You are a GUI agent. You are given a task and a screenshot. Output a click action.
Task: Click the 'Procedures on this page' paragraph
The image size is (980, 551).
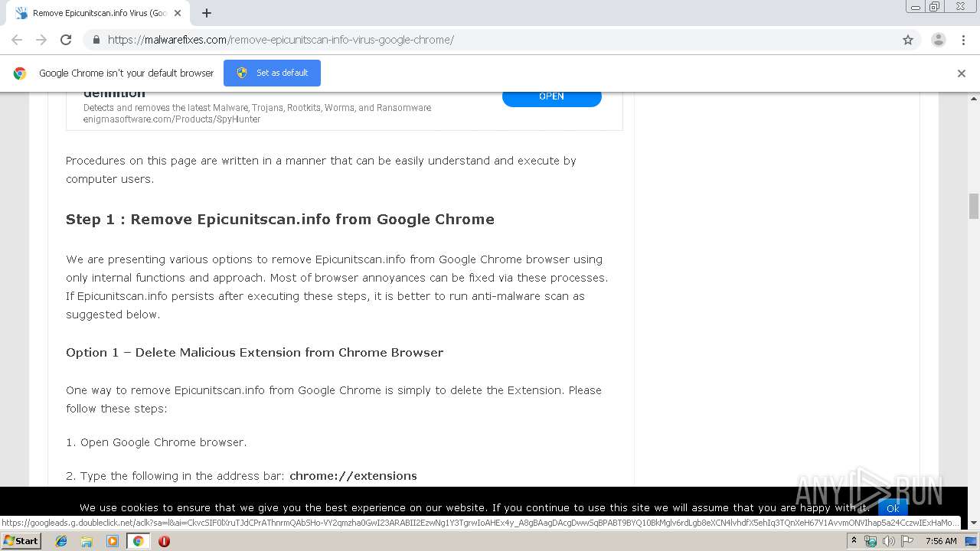pos(321,170)
